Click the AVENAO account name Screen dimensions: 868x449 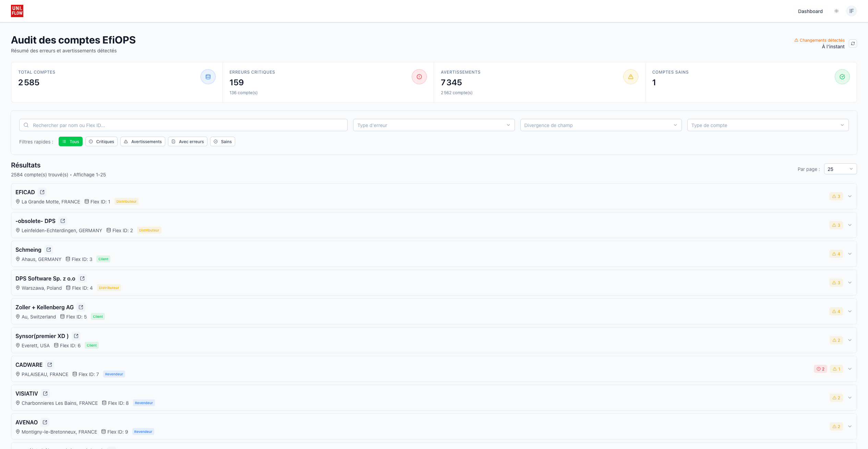pos(26,422)
